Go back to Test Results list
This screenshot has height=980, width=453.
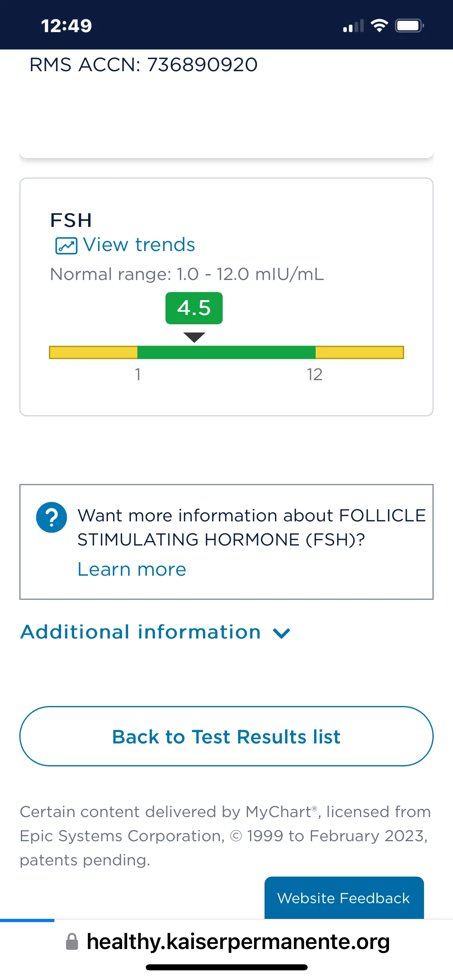[226, 736]
